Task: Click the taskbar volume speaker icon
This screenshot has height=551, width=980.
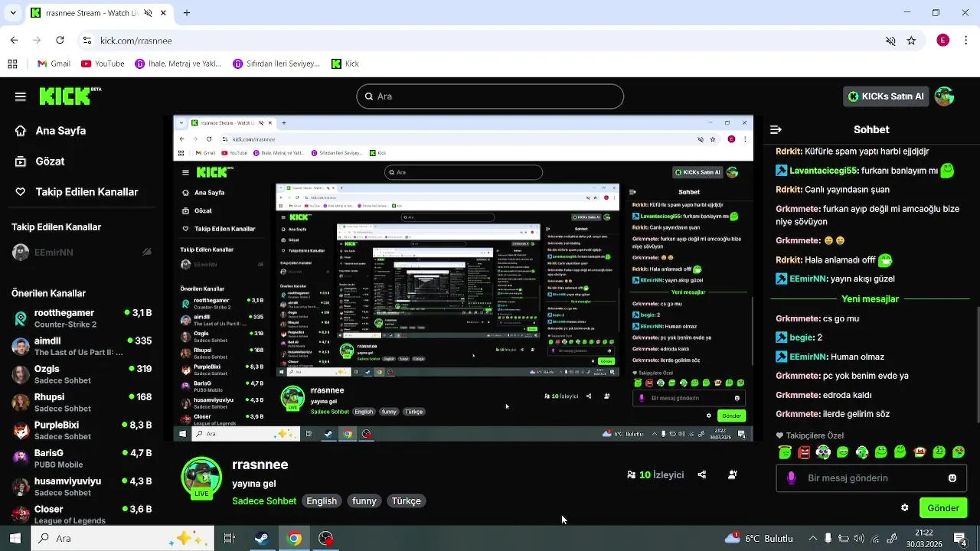Action: 859,539
